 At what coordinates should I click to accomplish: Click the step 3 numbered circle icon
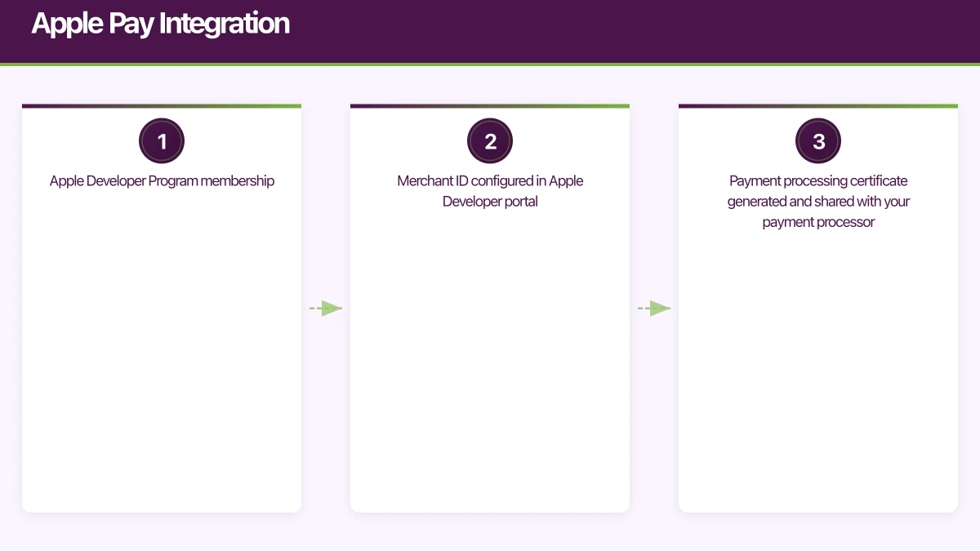(x=818, y=140)
